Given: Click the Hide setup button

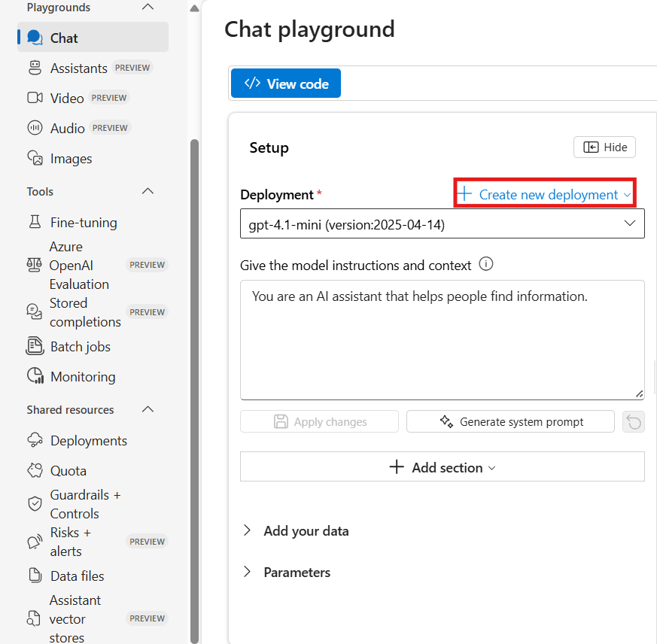Looking at the screenshot, I should [604, 147].
